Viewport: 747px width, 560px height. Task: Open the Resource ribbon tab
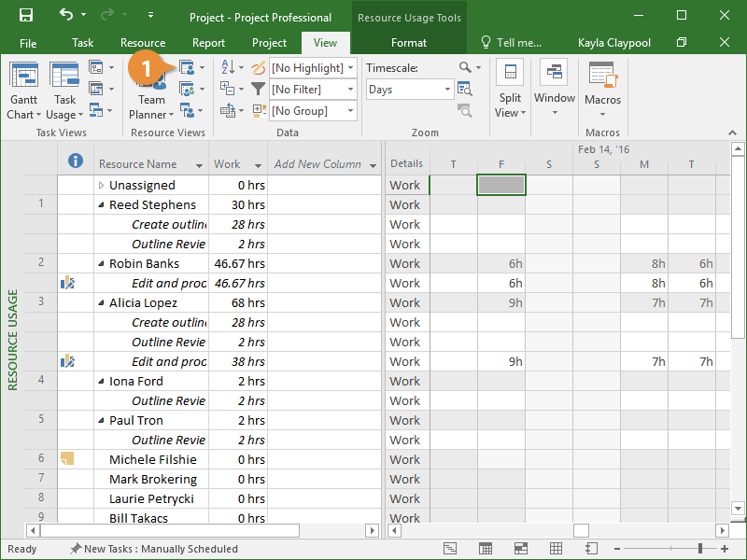point(143,43)
